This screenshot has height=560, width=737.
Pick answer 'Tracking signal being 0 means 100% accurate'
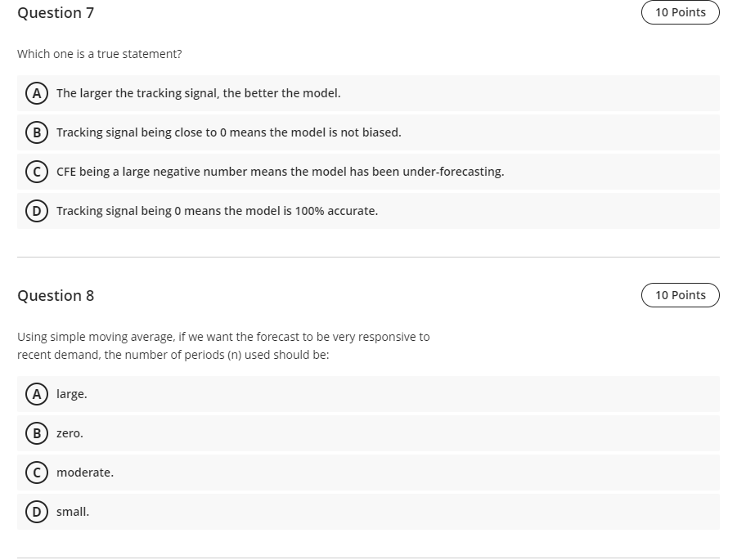(x=217, y=211)
